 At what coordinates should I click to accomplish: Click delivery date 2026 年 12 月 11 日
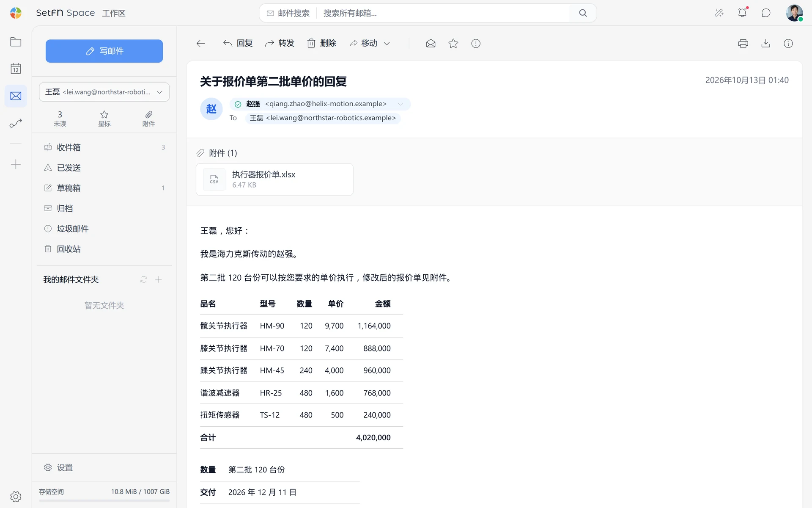262,492
